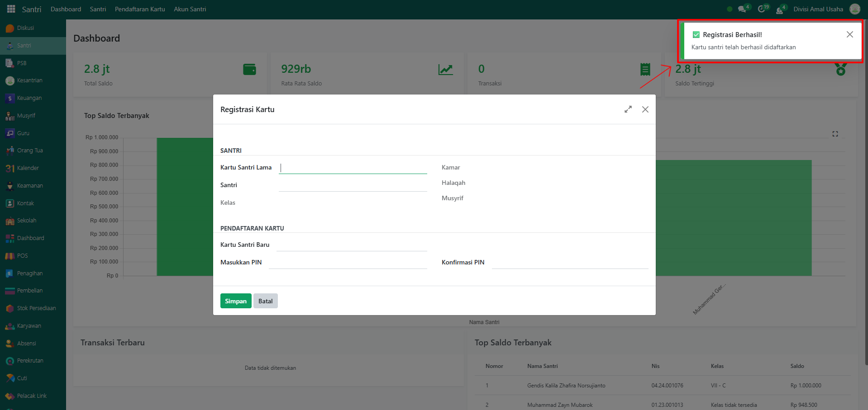Click the fullscreen icon on the chart

(835, 134)
